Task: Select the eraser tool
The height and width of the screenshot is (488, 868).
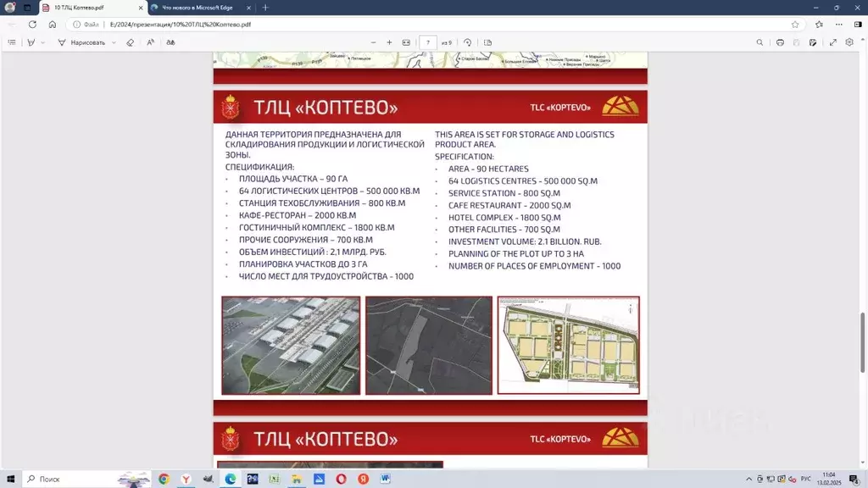Action: (x=130, y=42)
